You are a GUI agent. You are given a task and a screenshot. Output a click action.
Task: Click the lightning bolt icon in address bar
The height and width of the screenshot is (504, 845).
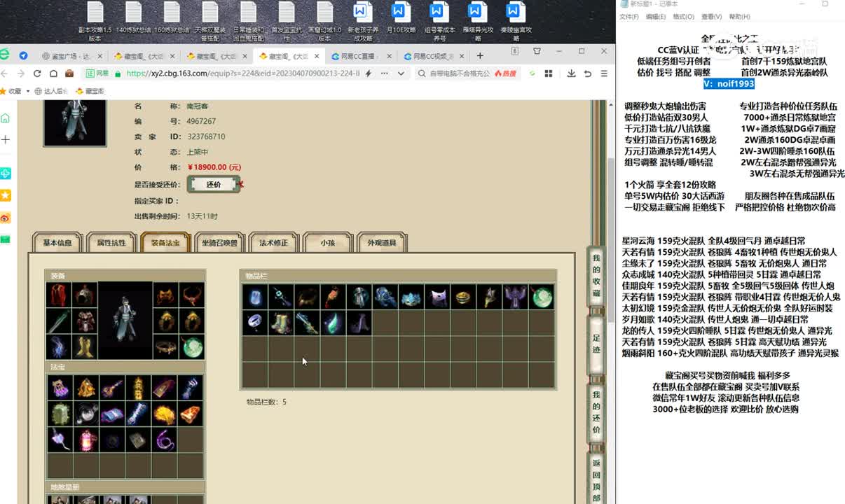(x=369, y=73)
